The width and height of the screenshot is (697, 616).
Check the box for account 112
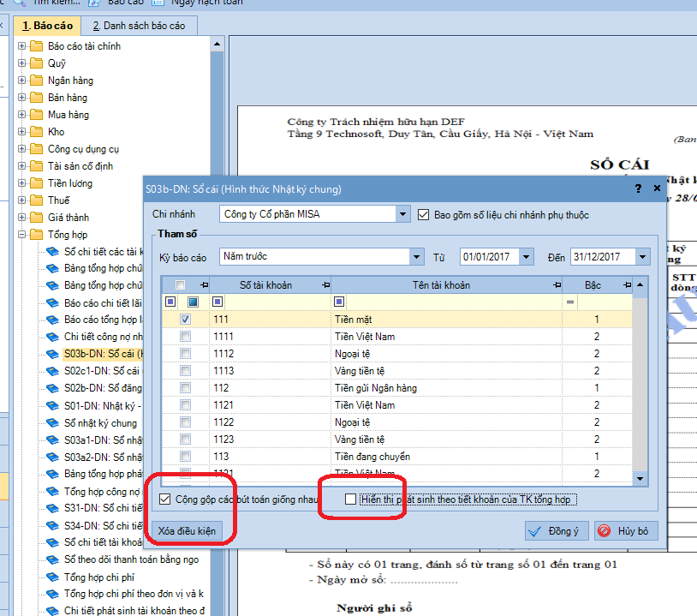tap(185, 388)
